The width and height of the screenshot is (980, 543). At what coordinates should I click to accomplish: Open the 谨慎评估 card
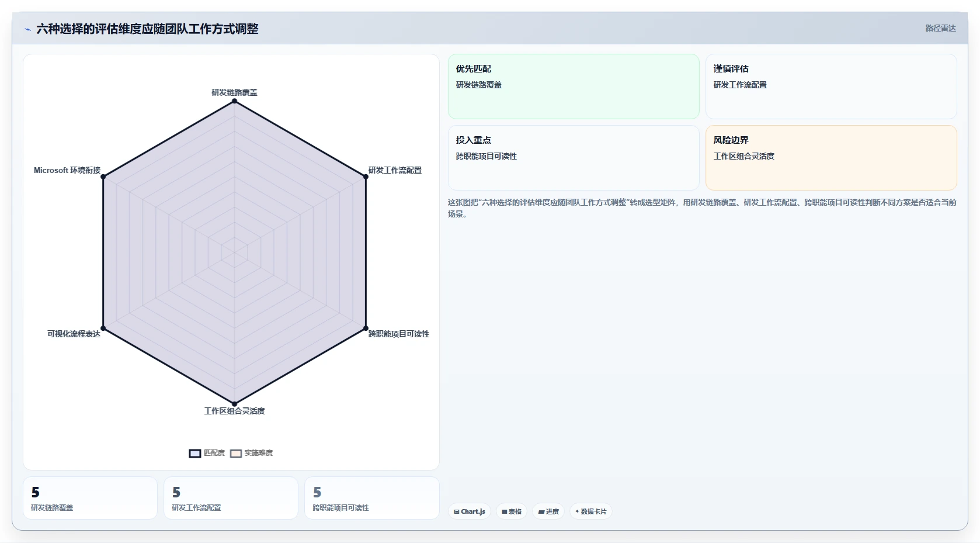pyautogui.click(x=831, y=87)
